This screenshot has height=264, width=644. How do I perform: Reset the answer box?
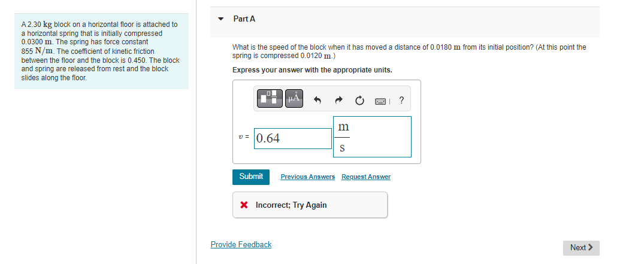[x=359, y=100]
